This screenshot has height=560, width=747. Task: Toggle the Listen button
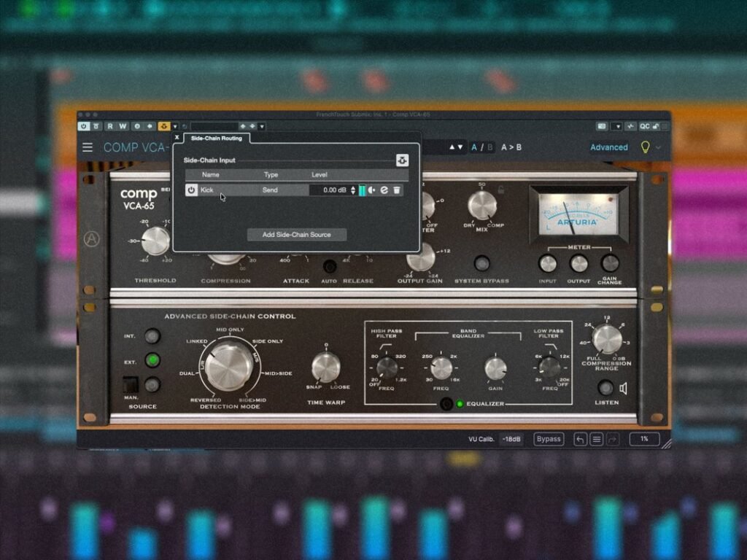pyautogui.click(x=605, y=388)
